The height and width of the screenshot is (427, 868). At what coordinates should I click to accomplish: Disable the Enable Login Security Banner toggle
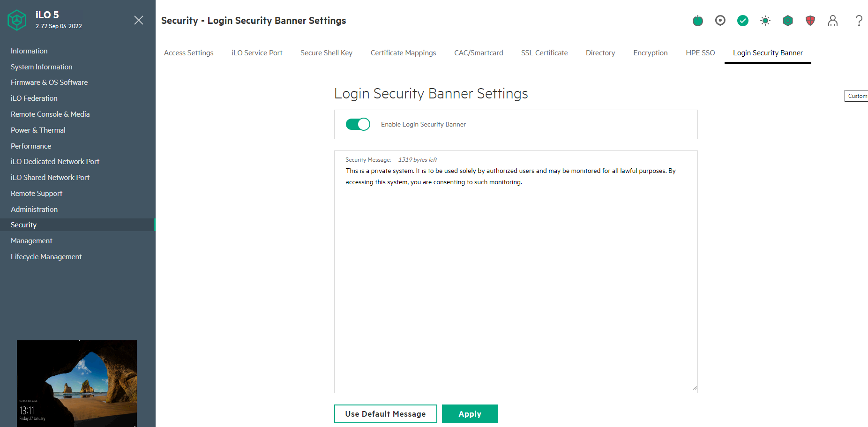(358, 124)
